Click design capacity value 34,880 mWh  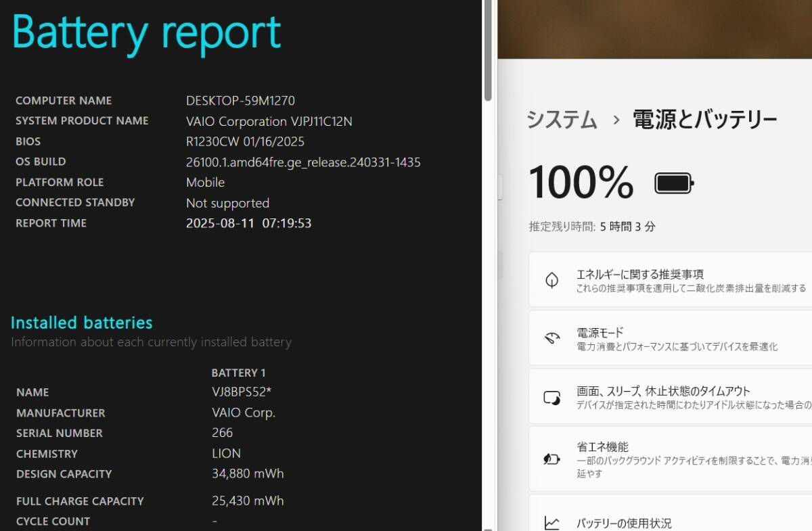[248, 474]
